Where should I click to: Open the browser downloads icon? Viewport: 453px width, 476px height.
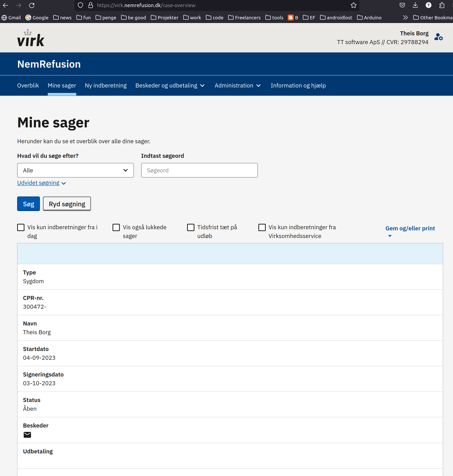click(415, 5)
